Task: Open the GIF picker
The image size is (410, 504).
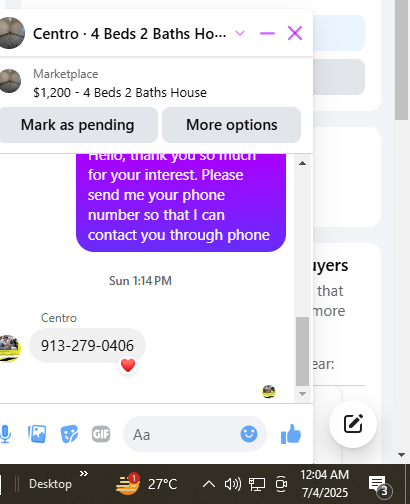Action: 101,434
